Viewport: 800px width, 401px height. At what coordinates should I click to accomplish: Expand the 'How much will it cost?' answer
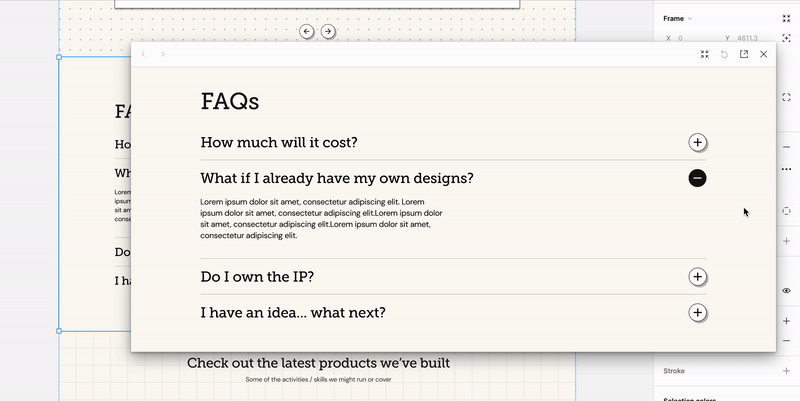tap(697, 143)
